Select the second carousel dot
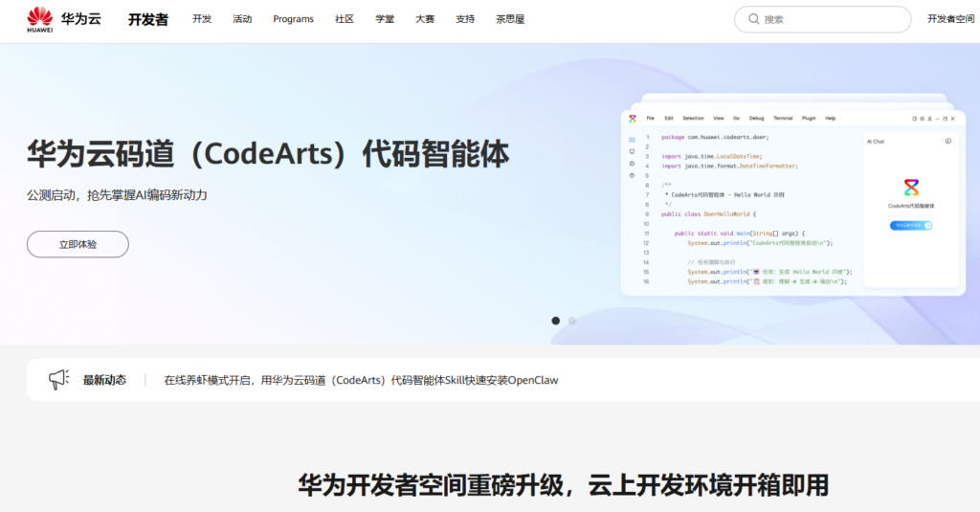The image size is (980, 512). 572,321
